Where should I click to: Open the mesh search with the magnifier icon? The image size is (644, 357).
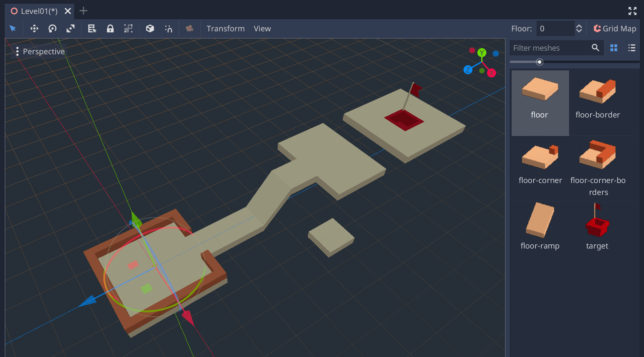click(x=596, y=48)
